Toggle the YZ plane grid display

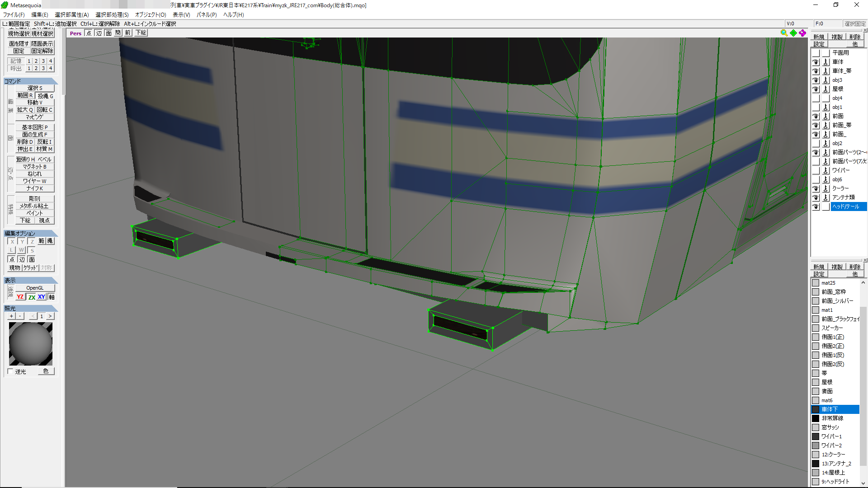coord(20,297)
